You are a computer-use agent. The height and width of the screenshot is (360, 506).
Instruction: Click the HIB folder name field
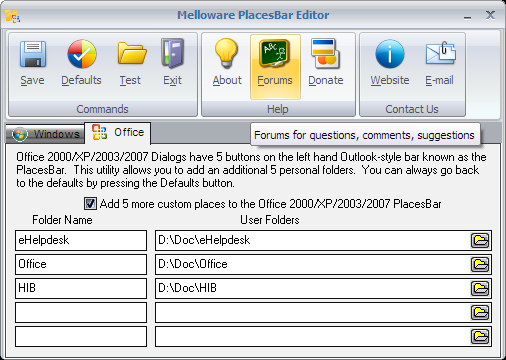pos(81,288)
